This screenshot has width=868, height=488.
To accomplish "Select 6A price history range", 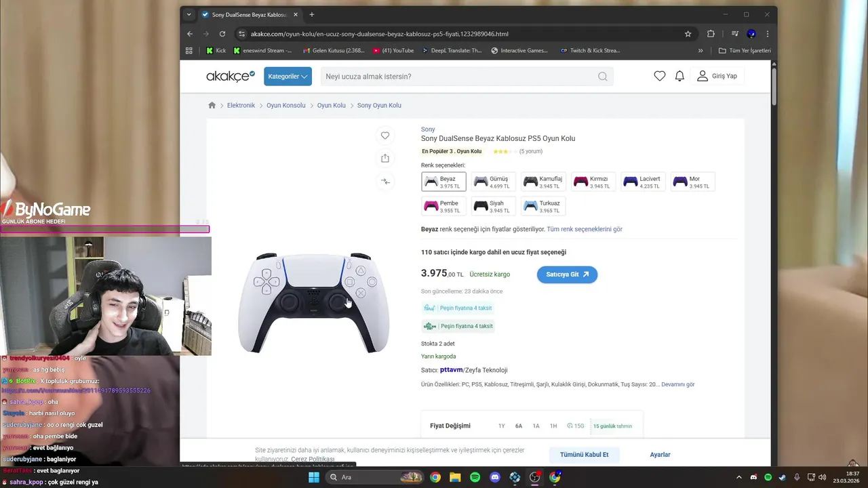I will click(519, 426).
